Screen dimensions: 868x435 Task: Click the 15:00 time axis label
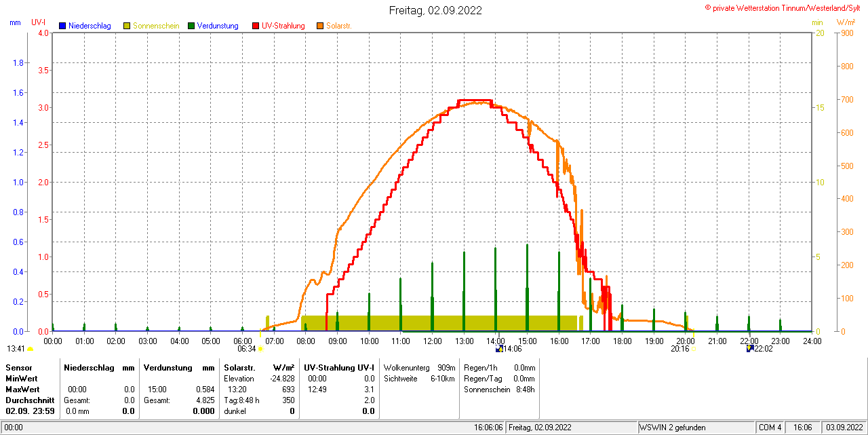click(x=528, y=341)
